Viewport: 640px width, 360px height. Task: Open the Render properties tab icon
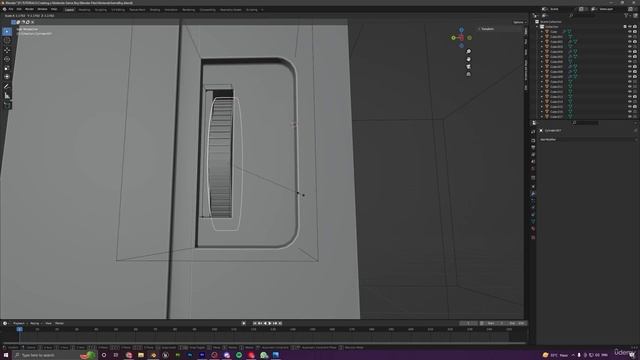(x=533, y=140)
